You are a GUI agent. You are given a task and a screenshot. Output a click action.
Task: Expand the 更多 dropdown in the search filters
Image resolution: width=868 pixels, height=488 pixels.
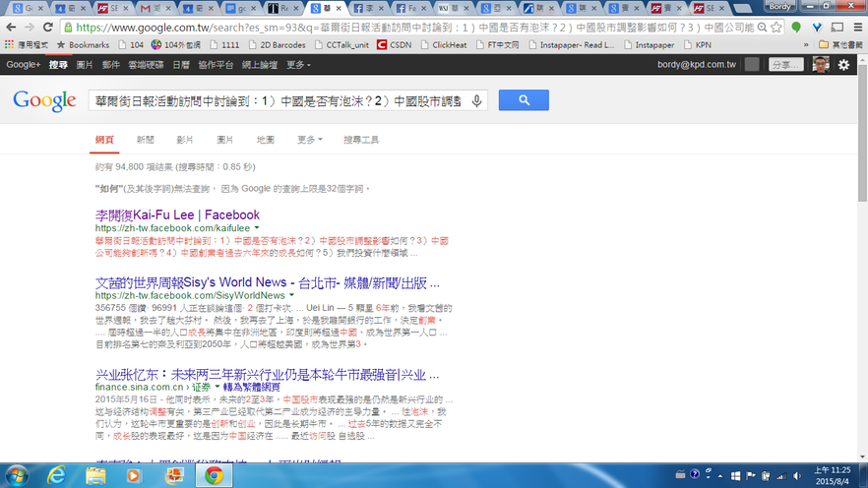tap(309, 140)
